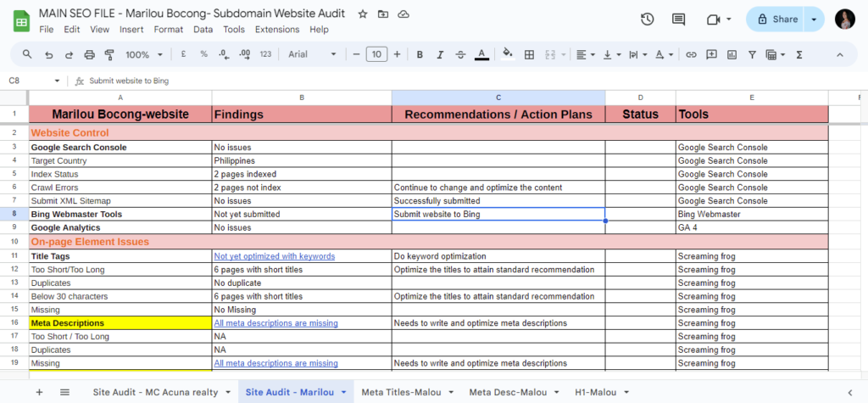Open the text color picker

tap(481, 54)
